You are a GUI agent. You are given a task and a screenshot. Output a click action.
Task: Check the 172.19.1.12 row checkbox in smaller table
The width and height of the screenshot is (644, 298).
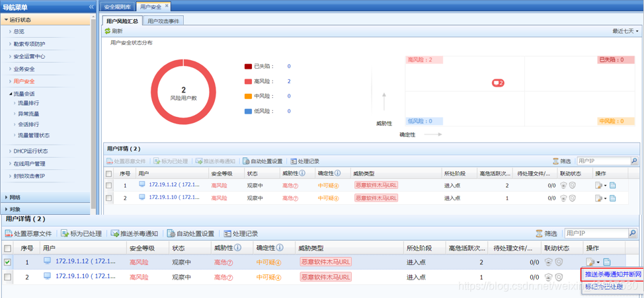coord(108,186)
